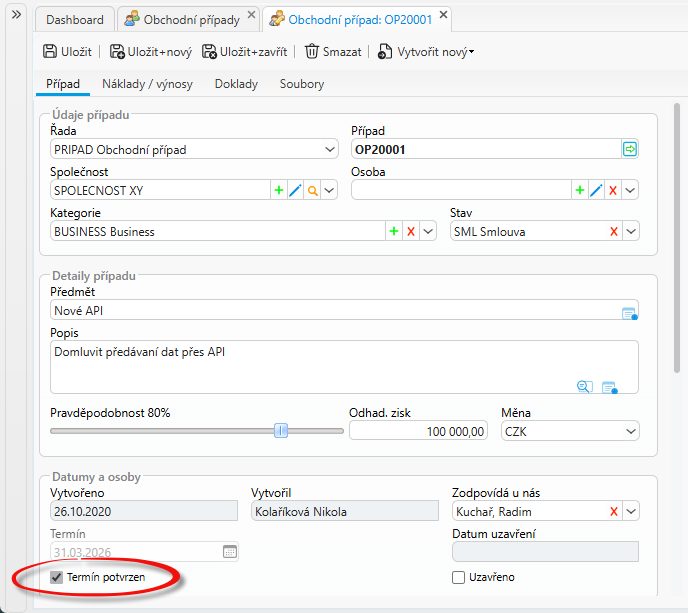Click into the Odhad. zisk input field
This screenshot has height=613, width=688.
418,431
